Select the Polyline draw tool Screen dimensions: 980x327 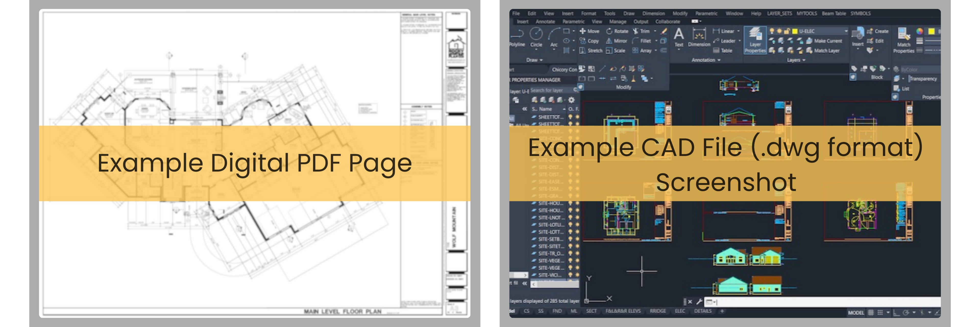(x=517, y=37)
